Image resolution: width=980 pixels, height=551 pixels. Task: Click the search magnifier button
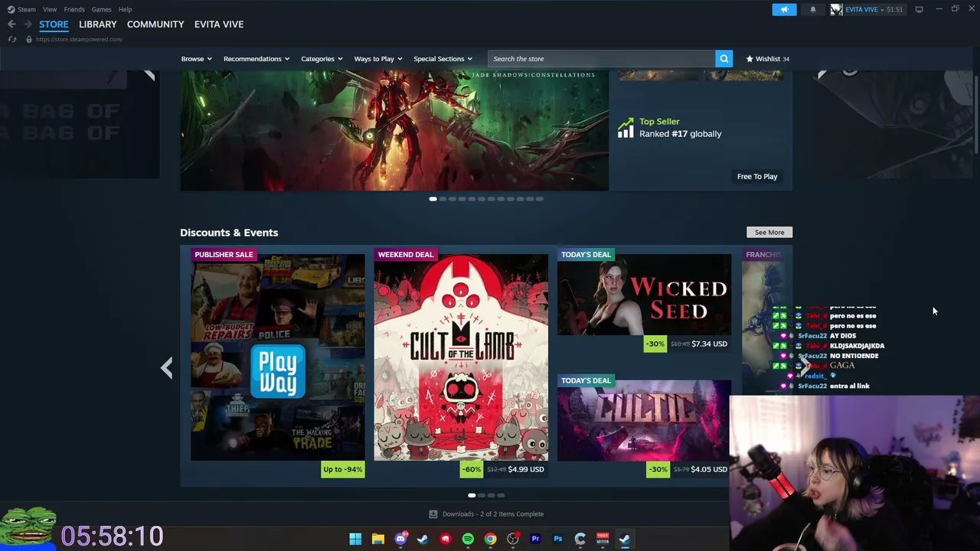(x=724, y=59)
